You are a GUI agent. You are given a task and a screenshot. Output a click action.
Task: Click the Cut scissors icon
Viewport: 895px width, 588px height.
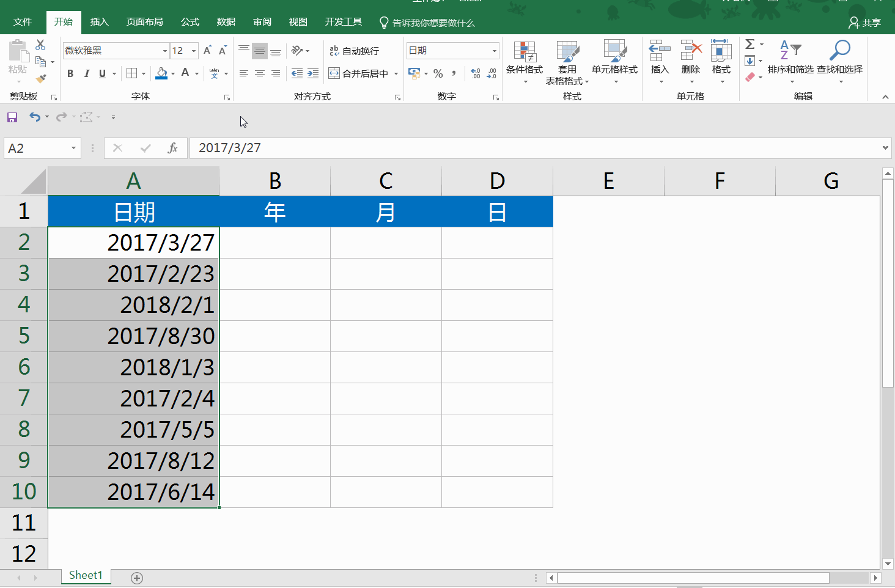(40, 45)
